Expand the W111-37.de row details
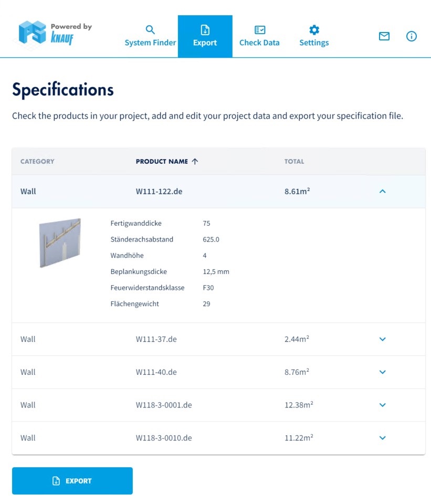 click(x=382, y=339)
